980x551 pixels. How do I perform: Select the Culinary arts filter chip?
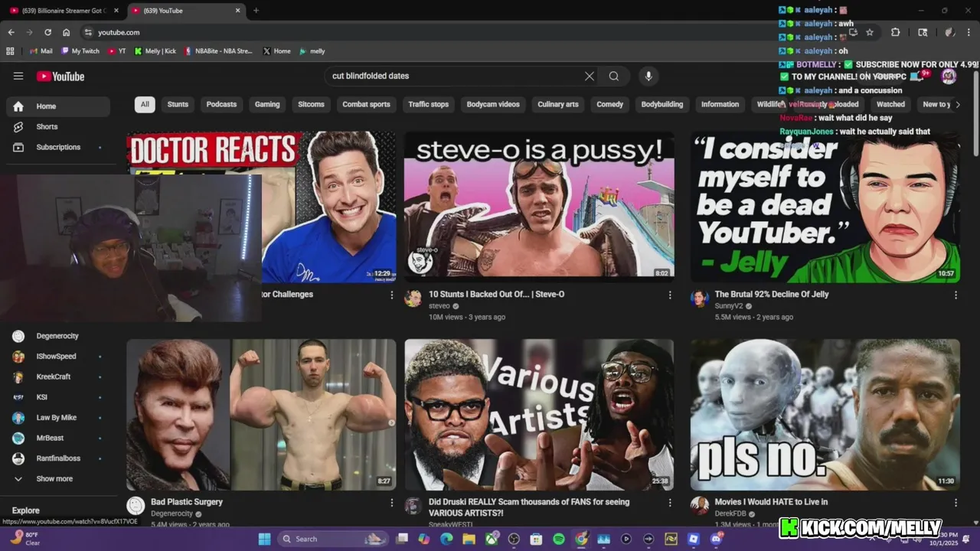click(x=558, y=104)
